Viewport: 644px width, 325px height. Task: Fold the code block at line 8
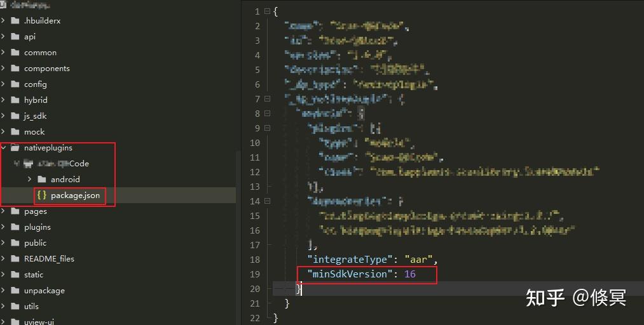point(267,114)
